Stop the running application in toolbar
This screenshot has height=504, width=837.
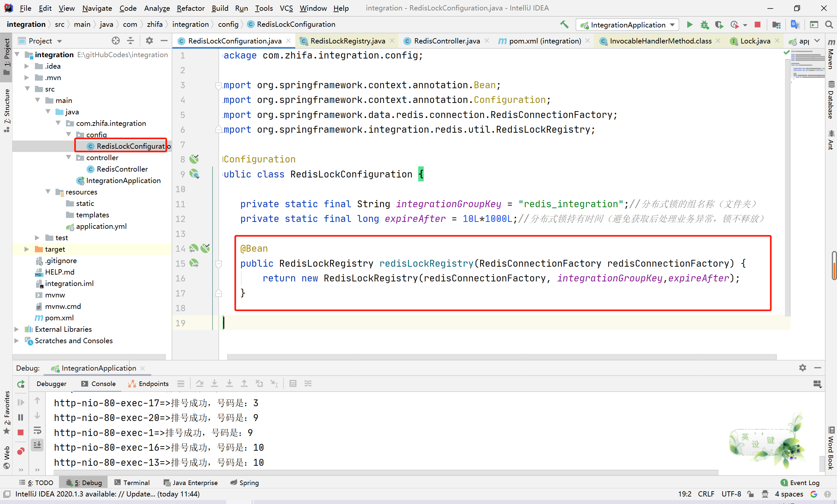[x=757, y=25]
